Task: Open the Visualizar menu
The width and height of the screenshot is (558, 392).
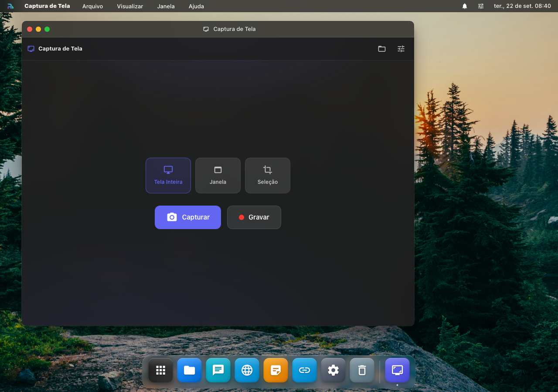Action: pyautogui.click(x=130, y=6)
